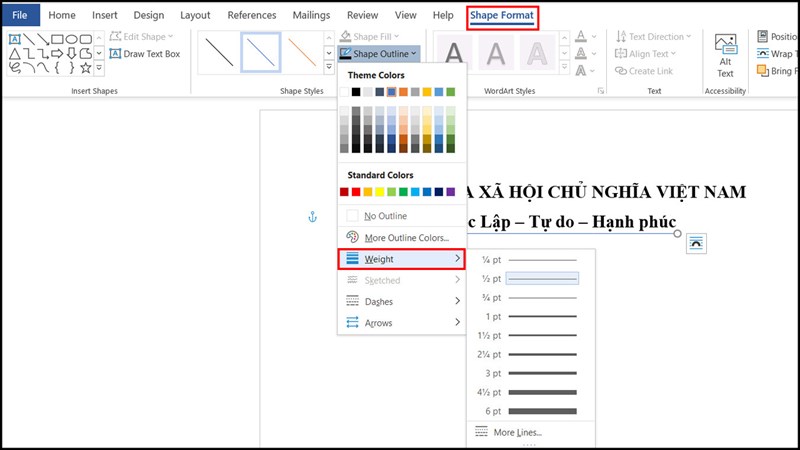Click the Alt Text button
800x450 pixels.
click(x=725, y=56)
